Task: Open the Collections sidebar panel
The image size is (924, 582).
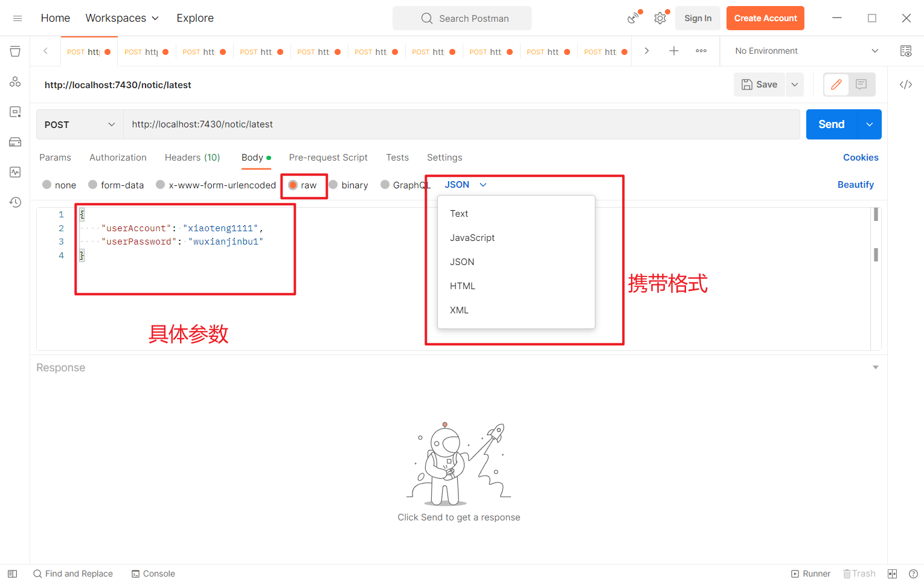Action: click(15, 51)
